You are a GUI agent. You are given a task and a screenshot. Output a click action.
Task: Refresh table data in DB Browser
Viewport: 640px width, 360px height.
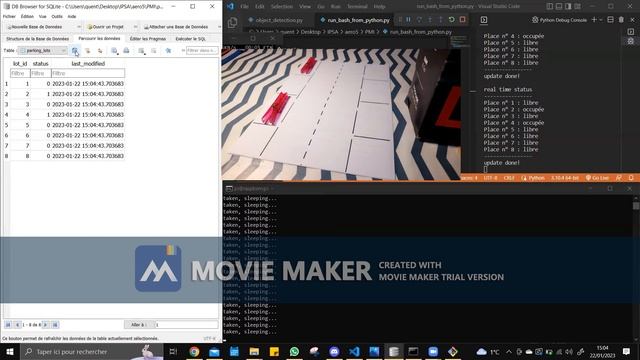coord(75,51)
